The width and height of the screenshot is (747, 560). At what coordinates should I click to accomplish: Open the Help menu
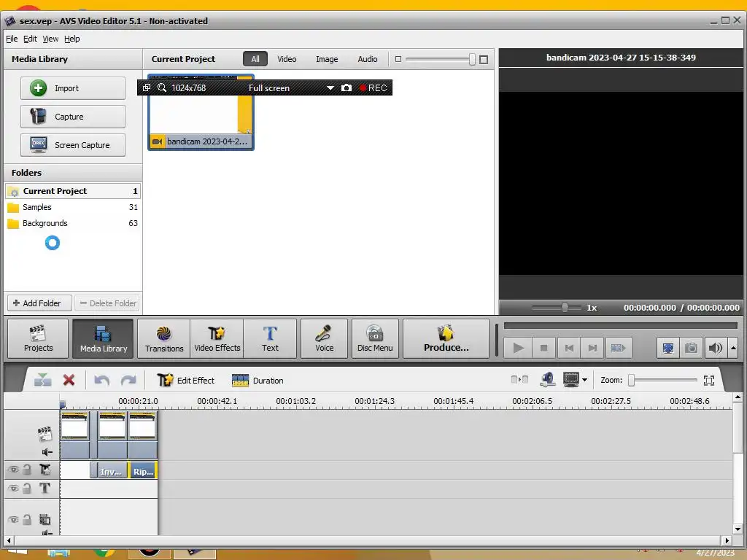click(72, 39)
